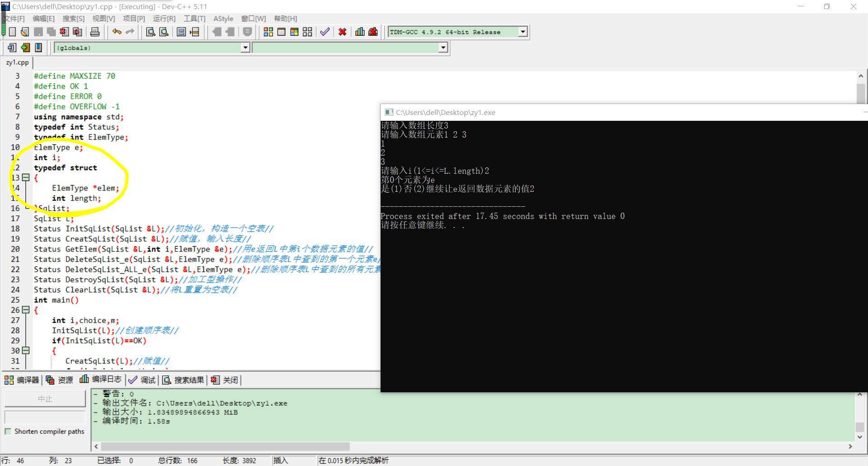The image size is (868, 466).
Task: Open the 帮助[H] menu
Action: coord(285,19)
